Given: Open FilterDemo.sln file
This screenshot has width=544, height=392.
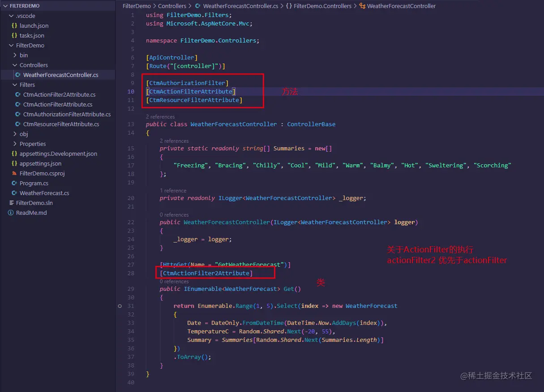Looking at the screenshot, I should click(34, 203).
